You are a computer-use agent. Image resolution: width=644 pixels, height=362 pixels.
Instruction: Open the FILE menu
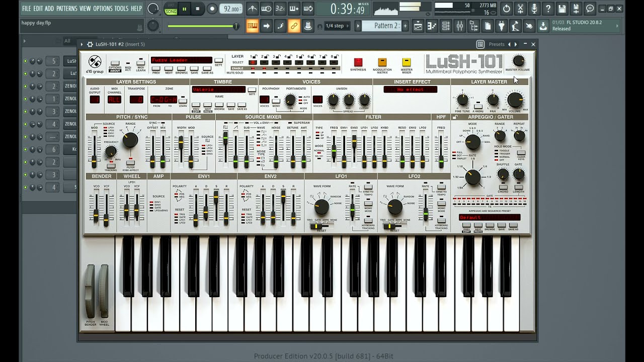27,9
